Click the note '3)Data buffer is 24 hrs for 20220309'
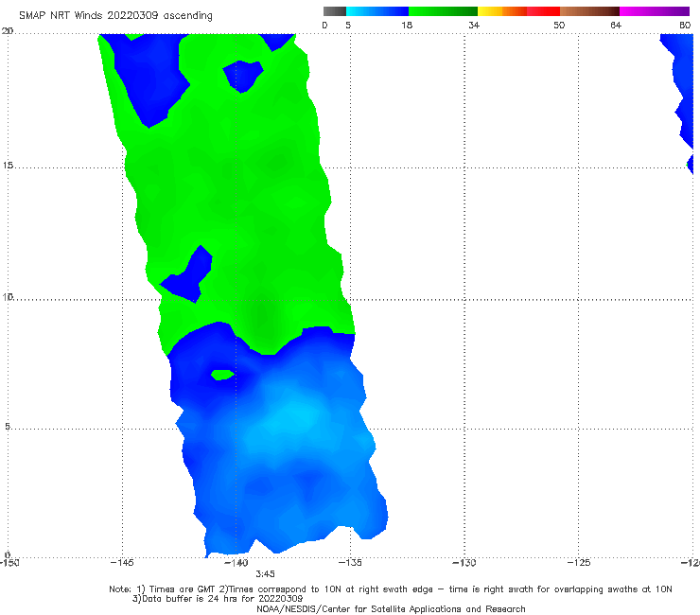Screen dimensions: 700x615 tap(218, 599)
